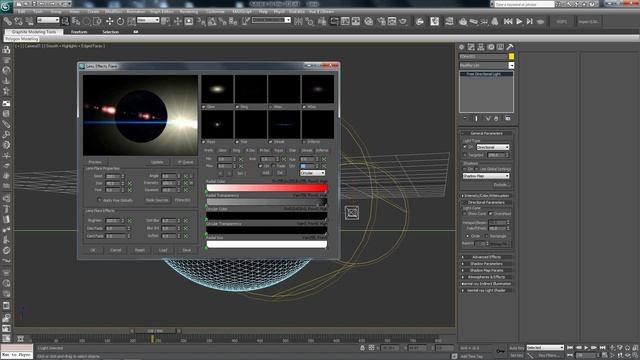
Task: Open the Utilities hammer panel tab
Action: [x=510, y=47]
